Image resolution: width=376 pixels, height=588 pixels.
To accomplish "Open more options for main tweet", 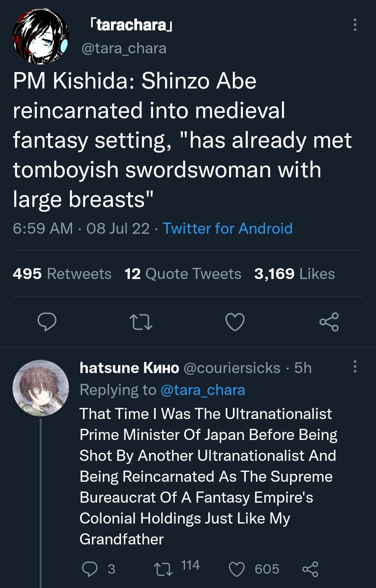I will point(355,25).
